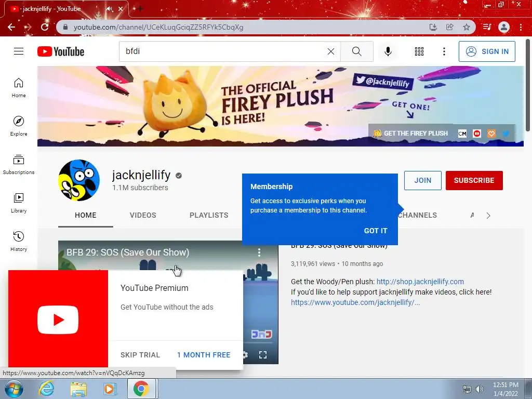Open the jacknjellify channel avatar
Image resolution: width=532 pixels, height=399 pixels.
click(79, 180)
